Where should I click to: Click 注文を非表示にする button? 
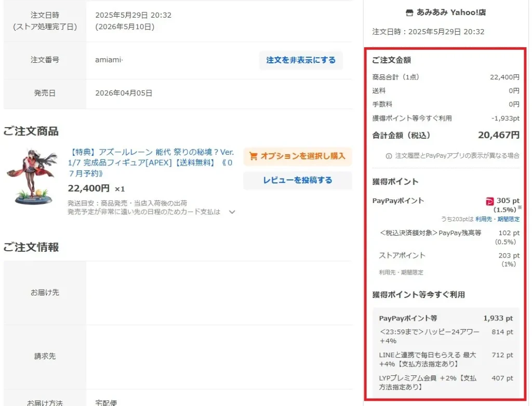click(x=301, y=60)
